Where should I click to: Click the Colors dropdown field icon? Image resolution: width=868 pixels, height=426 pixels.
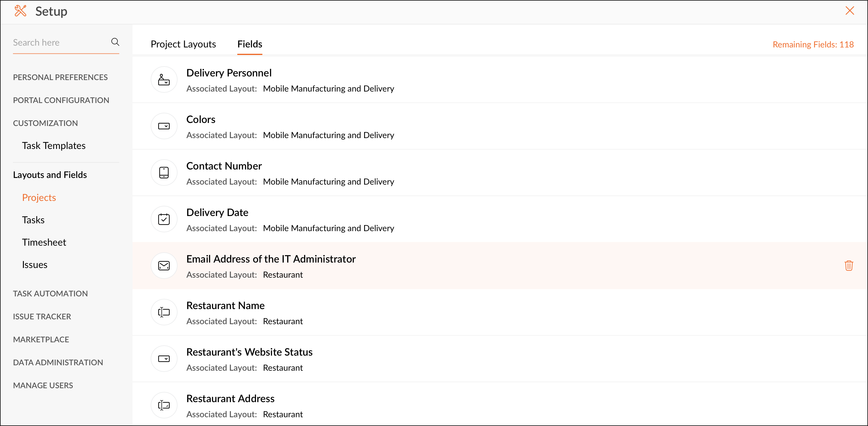coord(164,126)
